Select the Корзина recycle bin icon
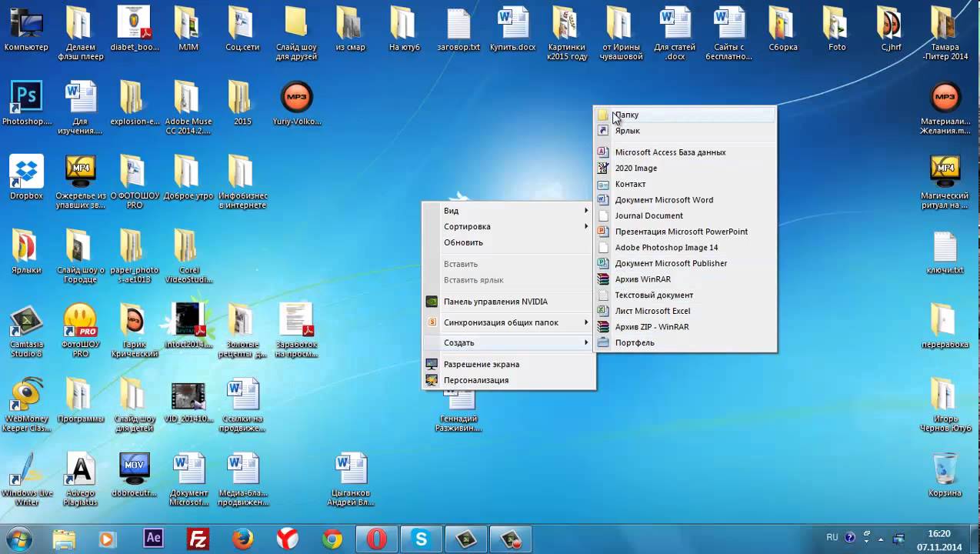This screenshot has width=980, height=554. (945, 476)
